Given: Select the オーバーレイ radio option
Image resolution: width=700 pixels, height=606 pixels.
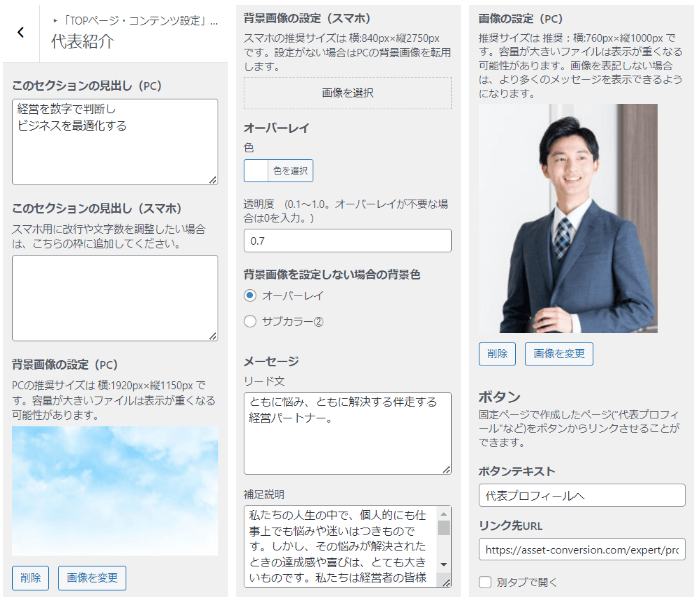Looking at the screenshot, I should [250, 295].
